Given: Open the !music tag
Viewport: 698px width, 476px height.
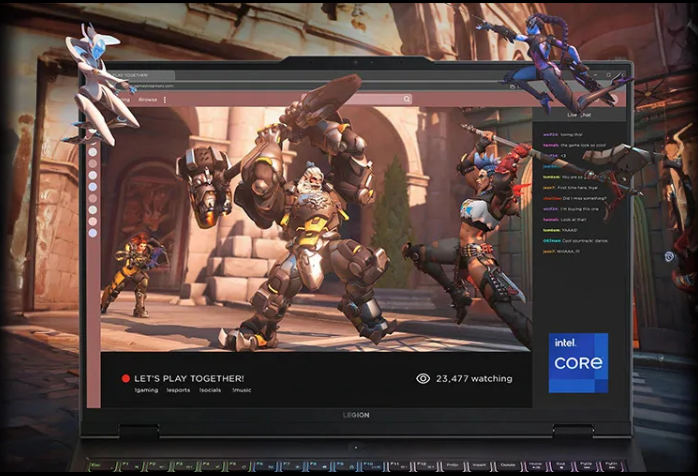Looking at the screenshot, I should [241, 390].
